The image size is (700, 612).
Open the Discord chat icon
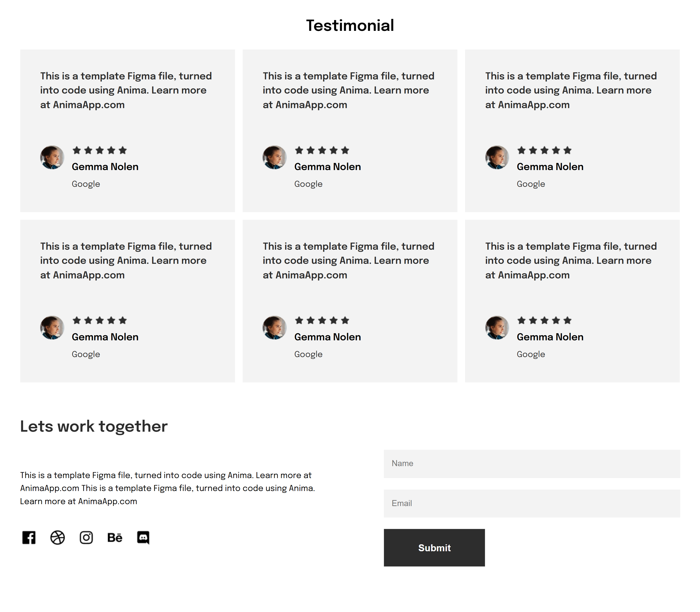pyautogui.click(x=143, y=538)
